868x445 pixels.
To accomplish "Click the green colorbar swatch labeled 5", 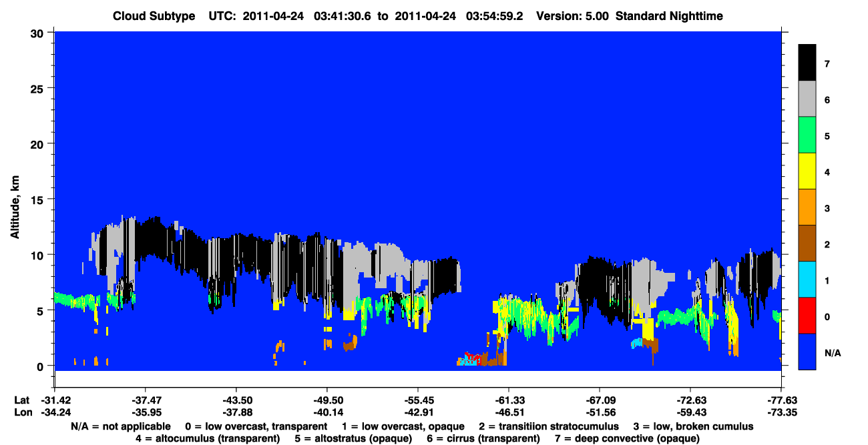I will 807,135.
